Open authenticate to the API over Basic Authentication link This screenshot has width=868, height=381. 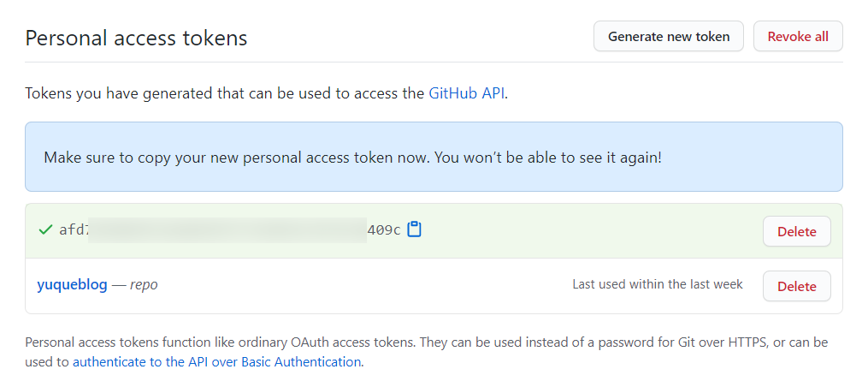(217, 362)
